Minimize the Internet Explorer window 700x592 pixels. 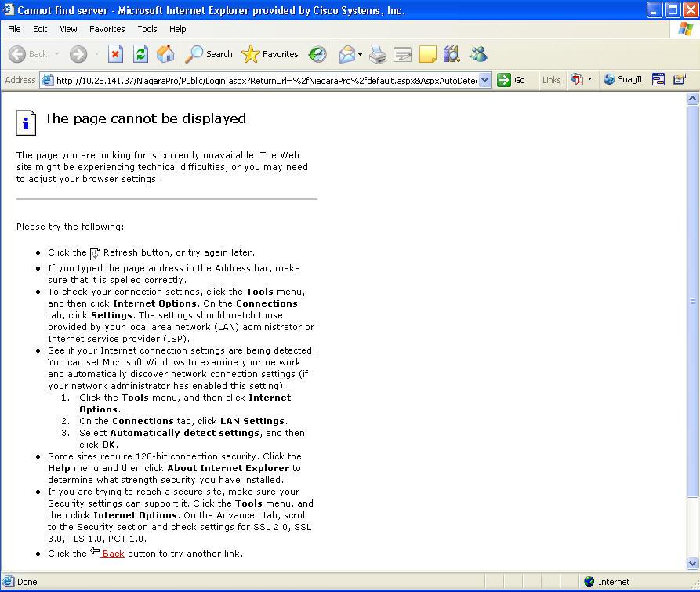point(654,10)
